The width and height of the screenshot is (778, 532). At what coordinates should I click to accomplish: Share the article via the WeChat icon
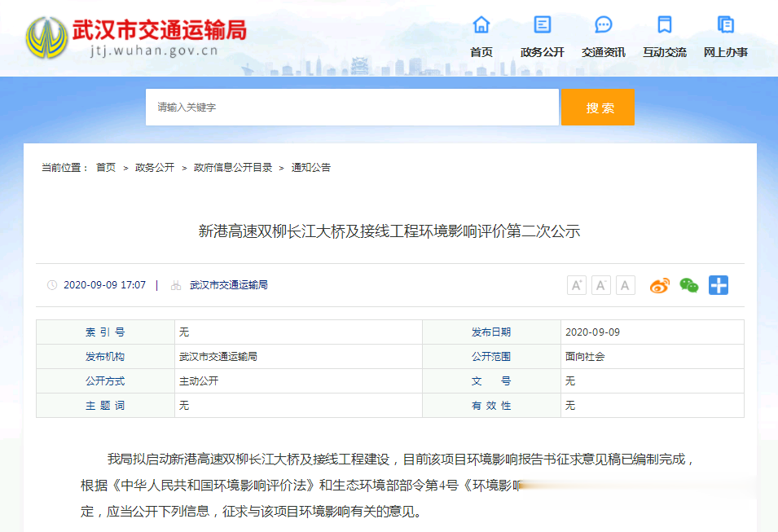[x=688, y=285]
